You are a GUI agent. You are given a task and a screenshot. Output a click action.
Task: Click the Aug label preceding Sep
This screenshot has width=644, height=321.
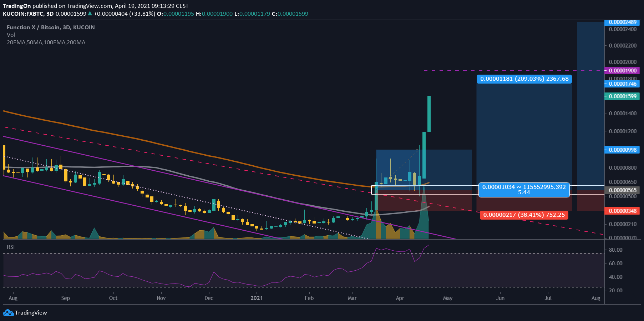click(13, 298)
